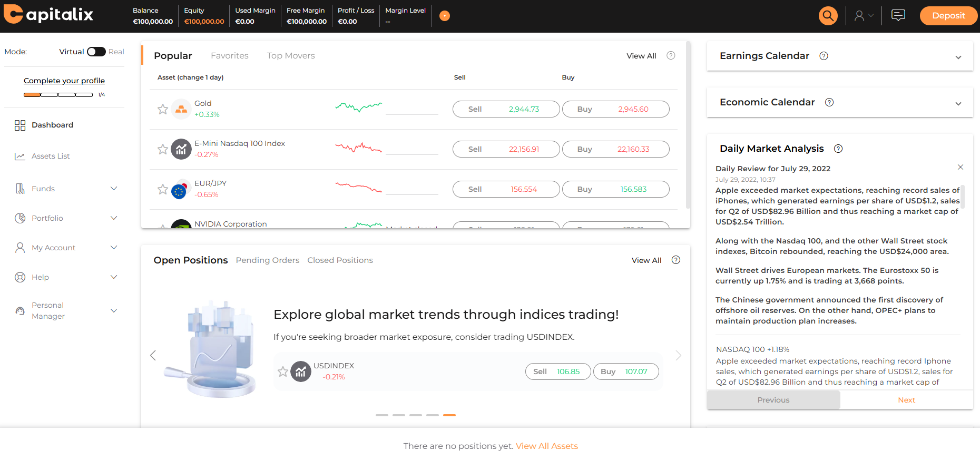Expand the Personal Manager menu chevron
Viewport: 980px width, 460px height.
pyautogui.click(x=114, y=311)
